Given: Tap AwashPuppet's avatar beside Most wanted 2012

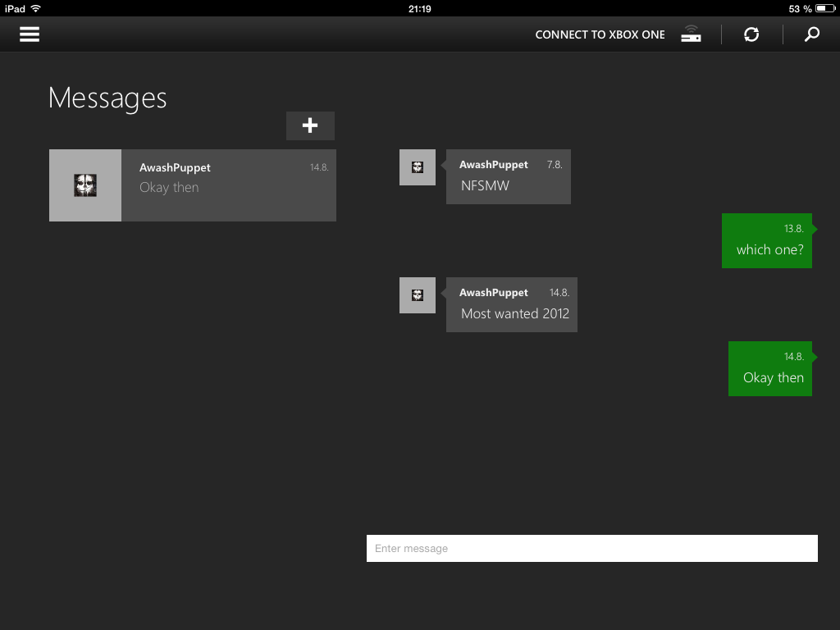Looking at the screenshot, I should [x=418, y=294].
